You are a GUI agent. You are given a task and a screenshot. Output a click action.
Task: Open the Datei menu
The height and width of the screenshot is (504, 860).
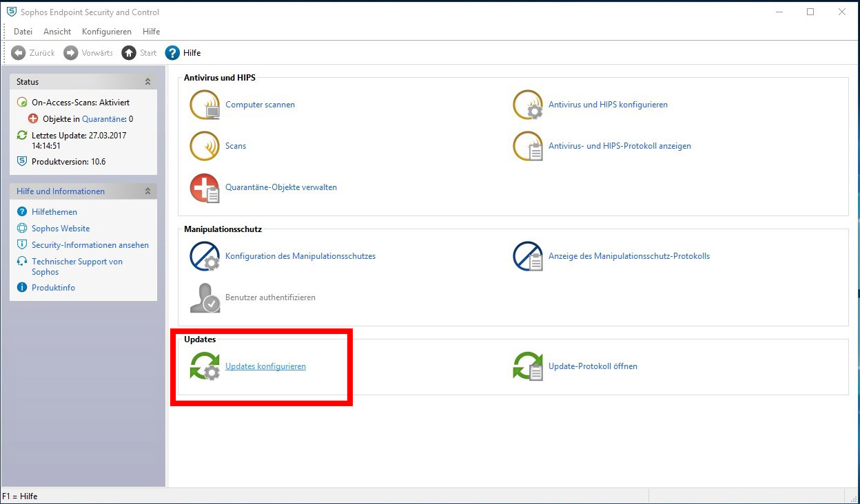23,32
